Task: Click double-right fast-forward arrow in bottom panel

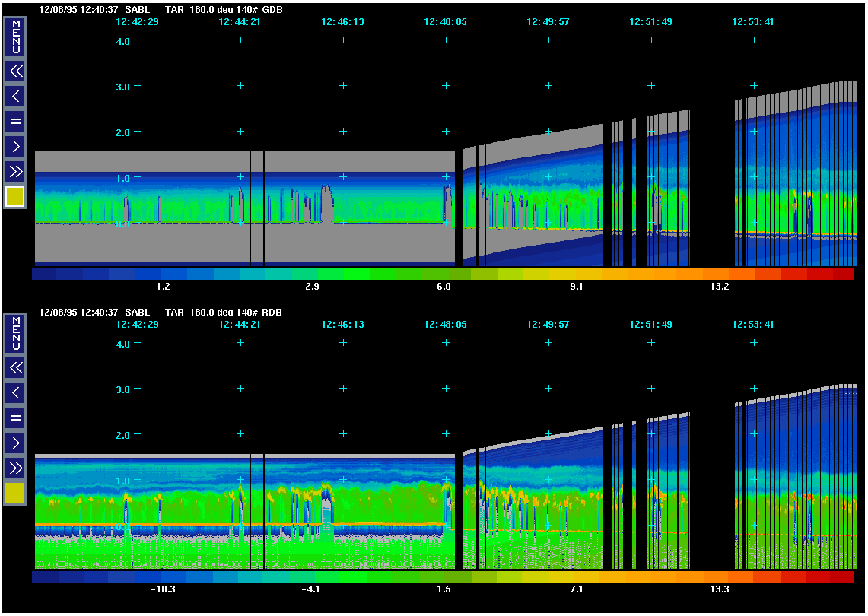Action: tap(15, 467)
